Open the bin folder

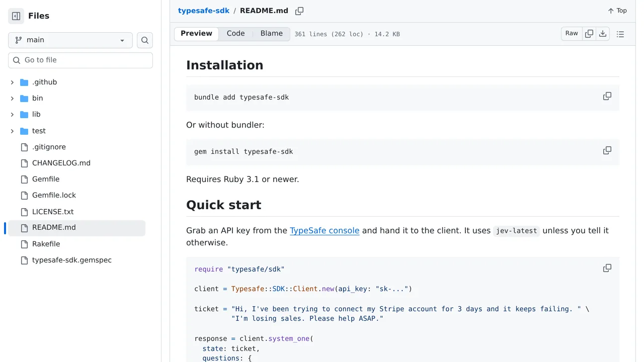pyautogui.click(x=37, y=98)
